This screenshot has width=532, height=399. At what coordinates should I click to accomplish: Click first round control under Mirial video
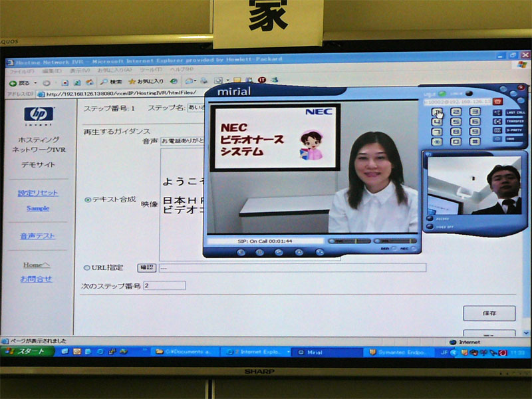pos(241,252)
